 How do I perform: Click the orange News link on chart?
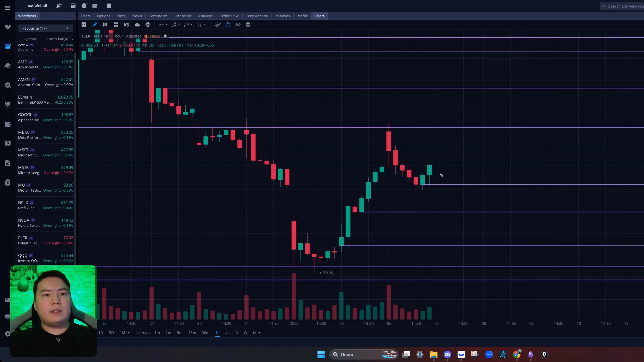click(154, 36)
